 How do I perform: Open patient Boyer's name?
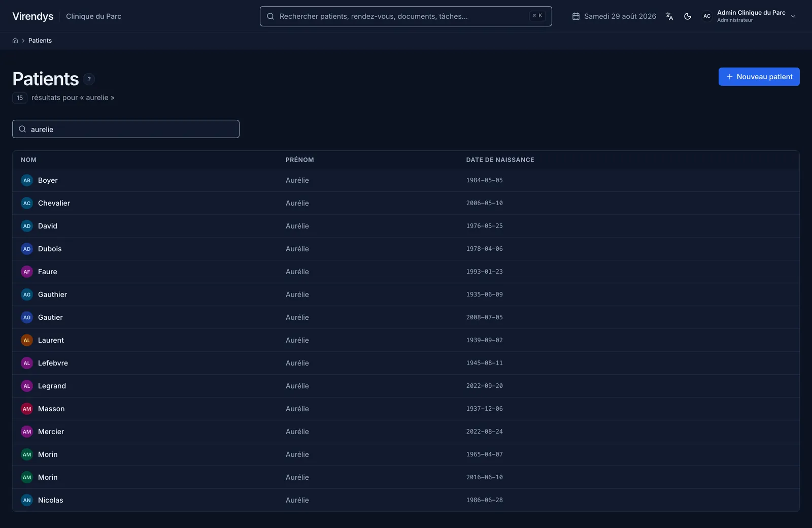click(x=48, y=180)
